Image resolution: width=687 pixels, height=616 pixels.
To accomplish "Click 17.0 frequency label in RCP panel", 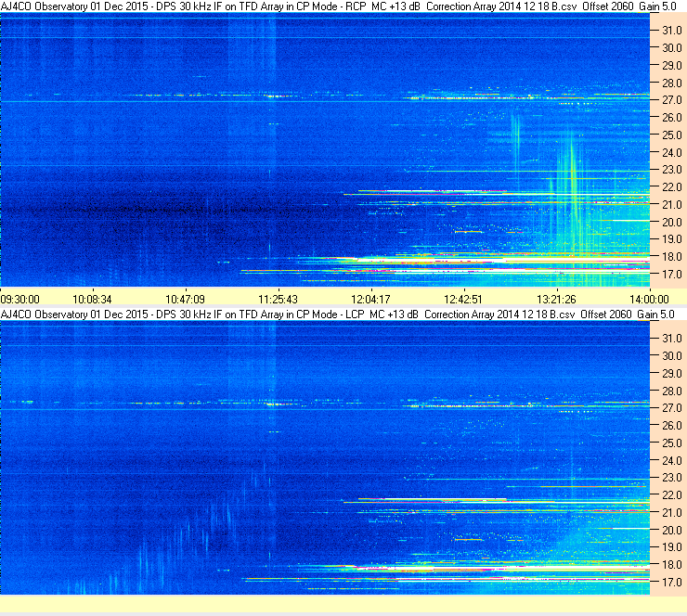I will [x=671, y=275].
